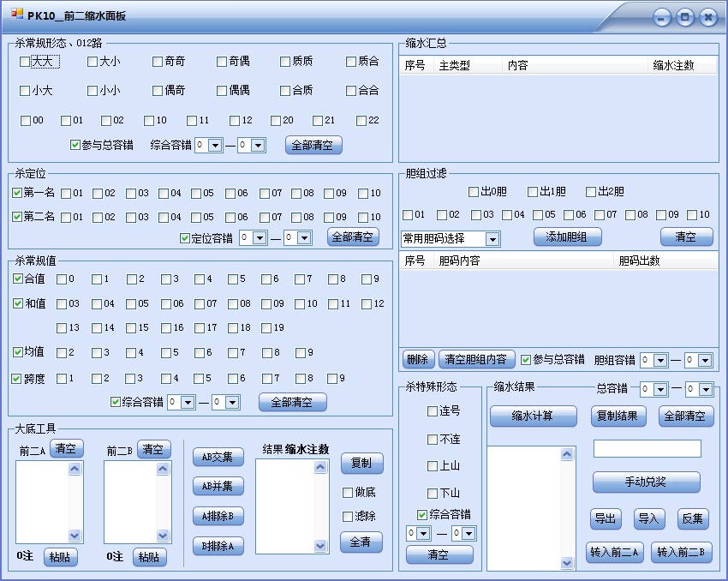
Task: Click the 添加胆组 add group button
Action: pyautogui.click(x=567, y=237)
